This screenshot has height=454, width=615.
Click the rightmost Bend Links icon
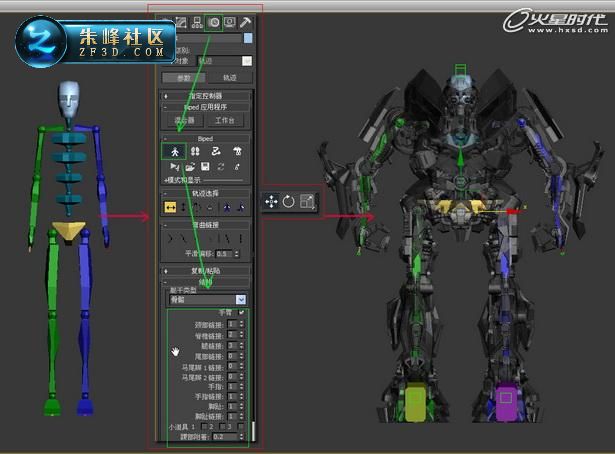(x=240, y=238)
